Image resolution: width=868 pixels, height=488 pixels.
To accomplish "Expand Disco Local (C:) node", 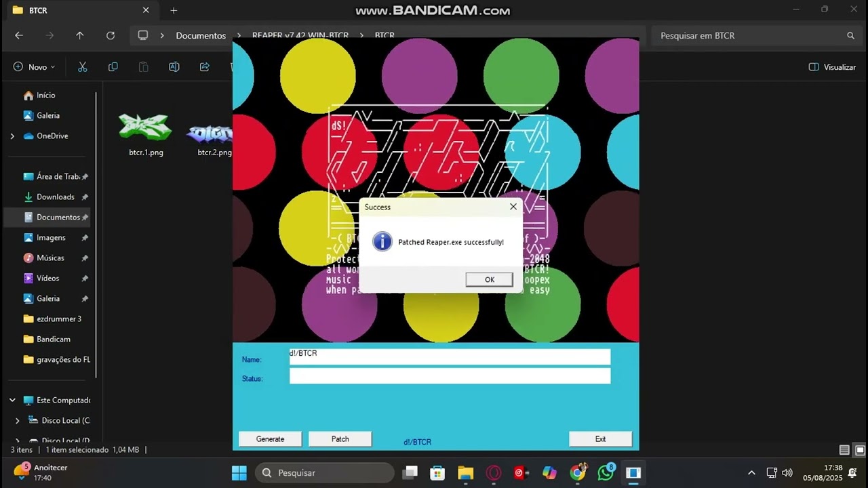I will 18,420.
